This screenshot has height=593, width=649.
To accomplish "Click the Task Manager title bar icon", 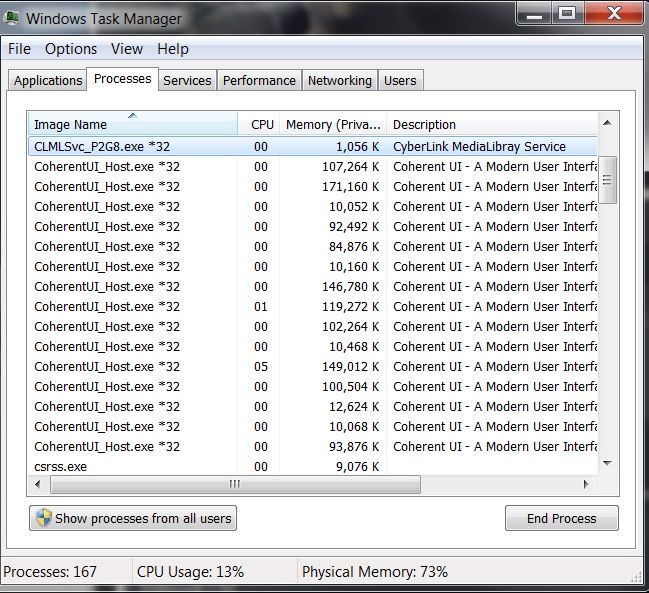I will [12, 17].
